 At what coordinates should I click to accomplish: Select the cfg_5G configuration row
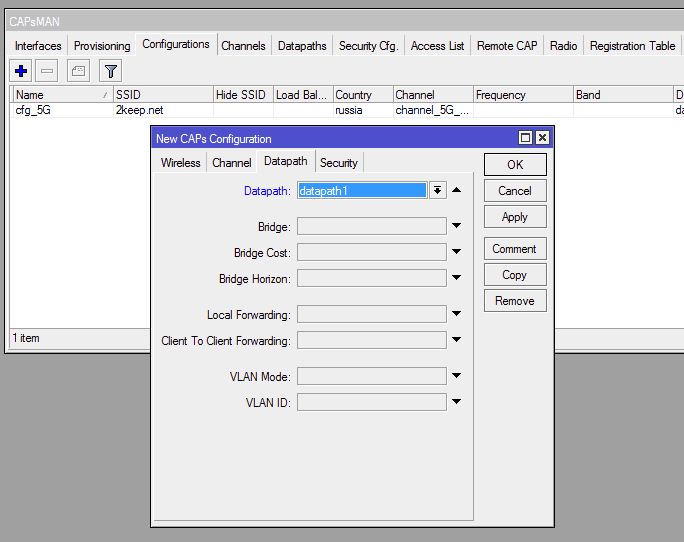tap(60, 111)
